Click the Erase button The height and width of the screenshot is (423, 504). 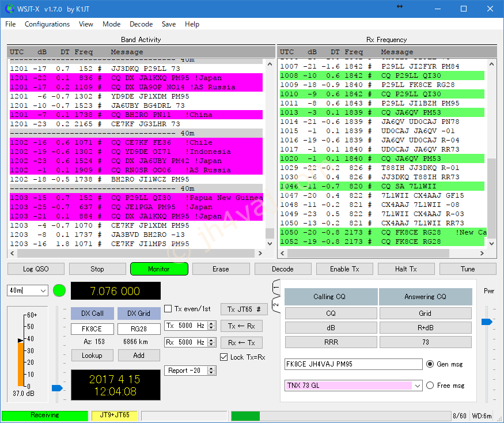point(221,269)
